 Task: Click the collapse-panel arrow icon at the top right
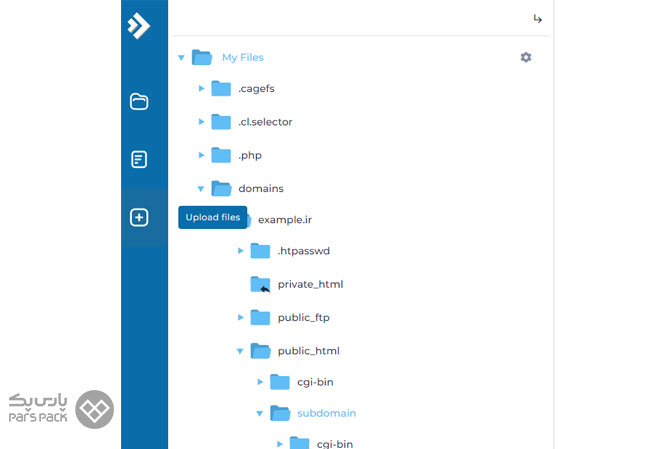pos(537,19)
